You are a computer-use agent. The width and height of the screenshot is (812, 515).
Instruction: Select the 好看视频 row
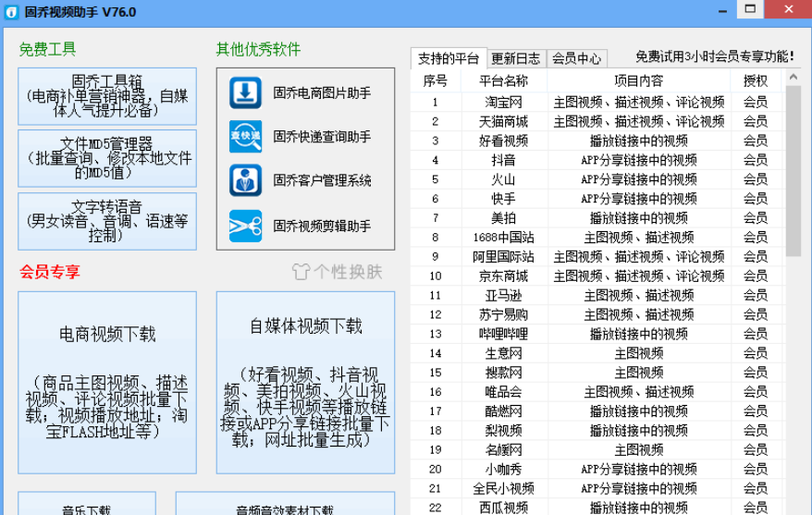(598, 141)
